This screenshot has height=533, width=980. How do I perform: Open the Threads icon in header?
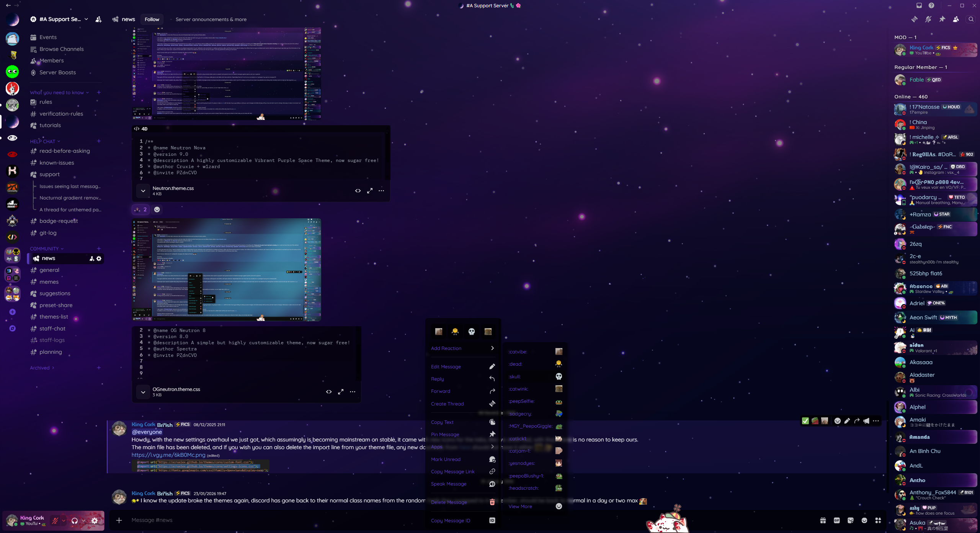[x=915, y=19]
